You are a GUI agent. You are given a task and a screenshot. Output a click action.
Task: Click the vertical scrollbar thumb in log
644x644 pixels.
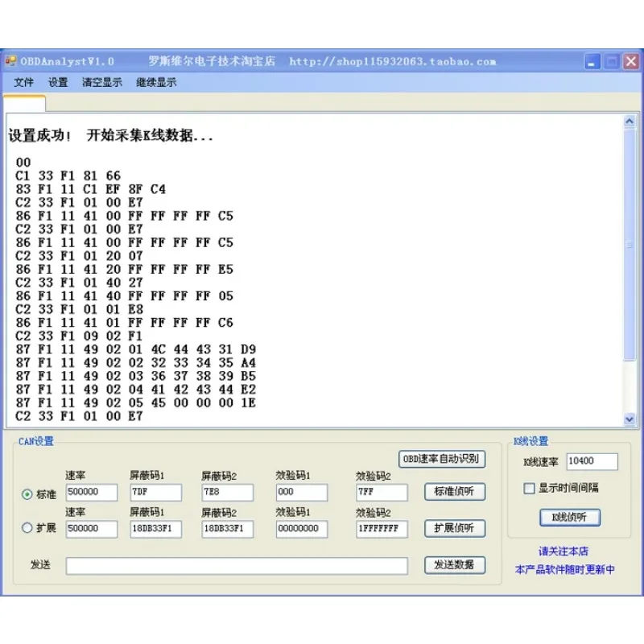pyautogui.click(x=630, y=245)
